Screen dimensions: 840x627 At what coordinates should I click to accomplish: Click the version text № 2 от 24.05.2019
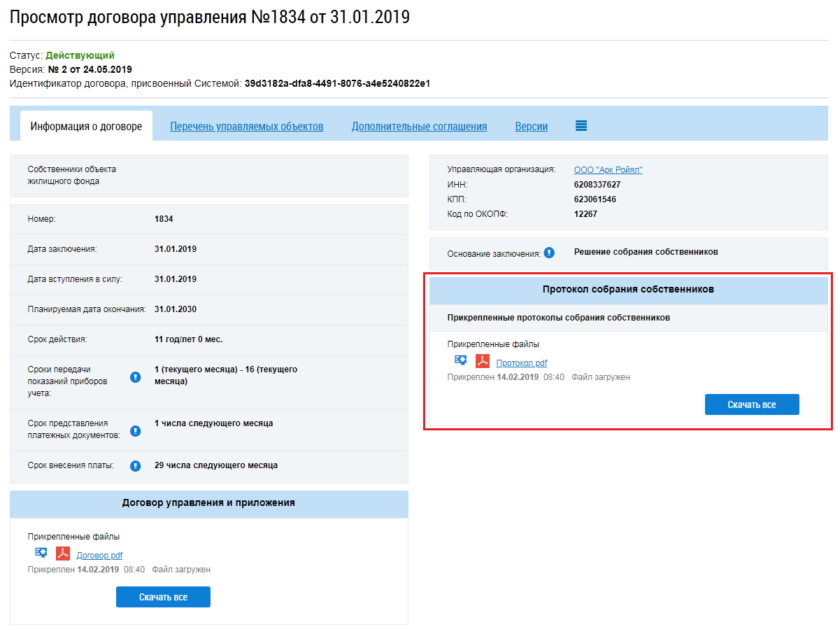pos(90,70)
